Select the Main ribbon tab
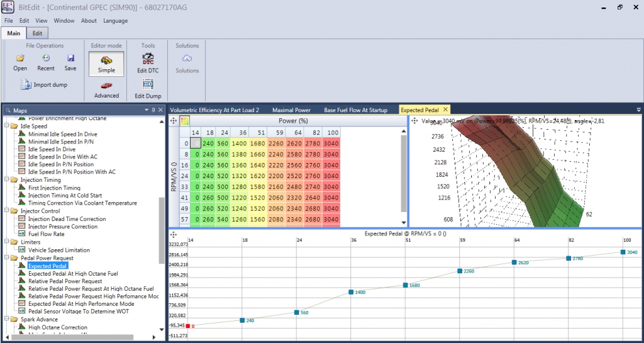 click(x=14, y=33)
